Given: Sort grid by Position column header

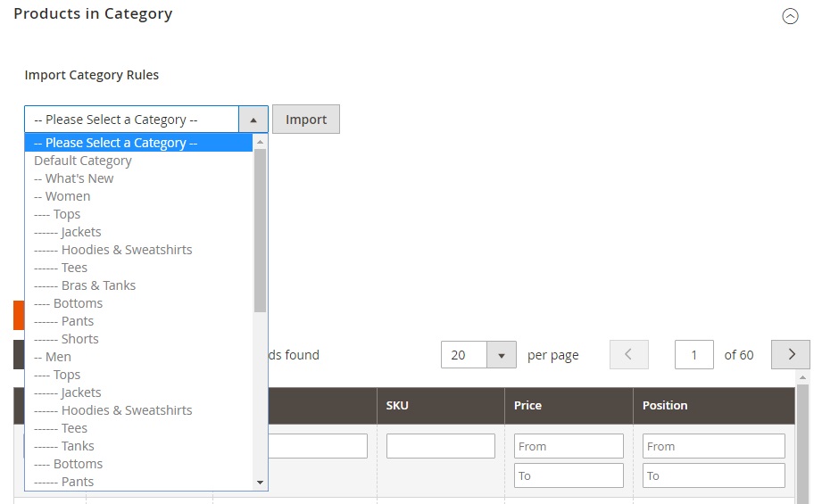Looking at the screenshot, I should (x=714, y=406).
